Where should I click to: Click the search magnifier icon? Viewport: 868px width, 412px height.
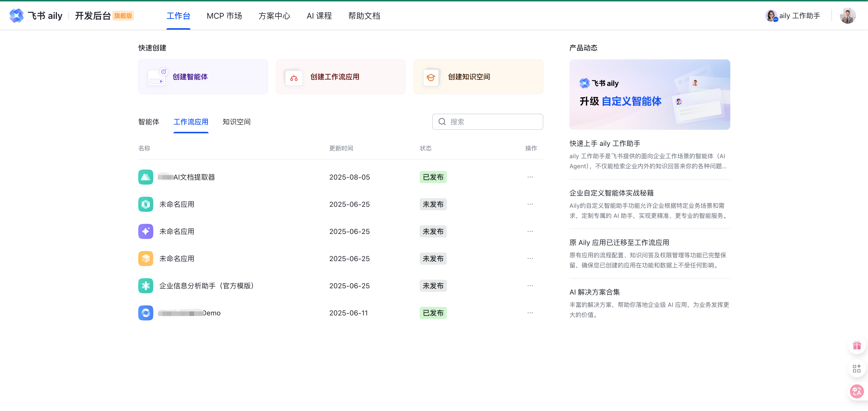point(442,122)
